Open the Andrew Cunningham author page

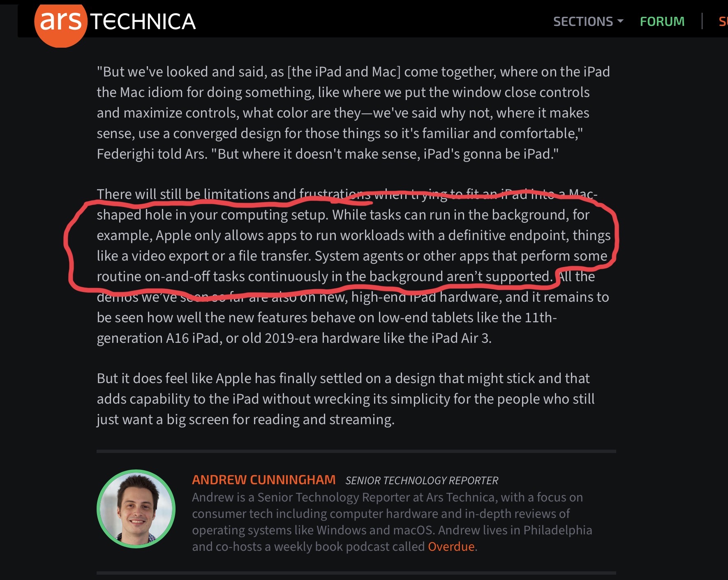pyautogui.click(x=264, y=480)
